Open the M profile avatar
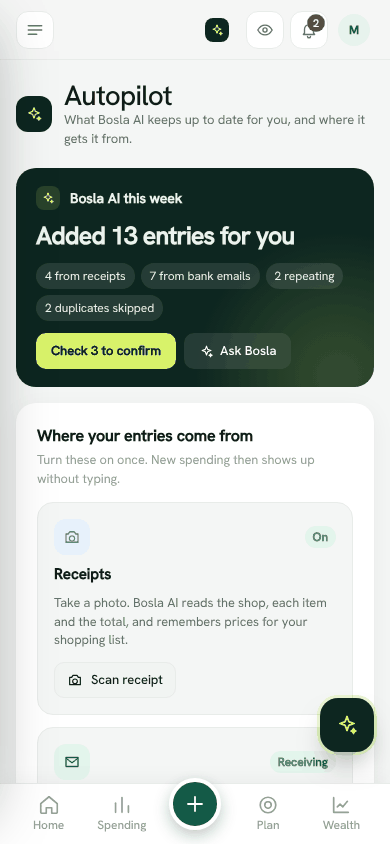 [x=354, y=30]
